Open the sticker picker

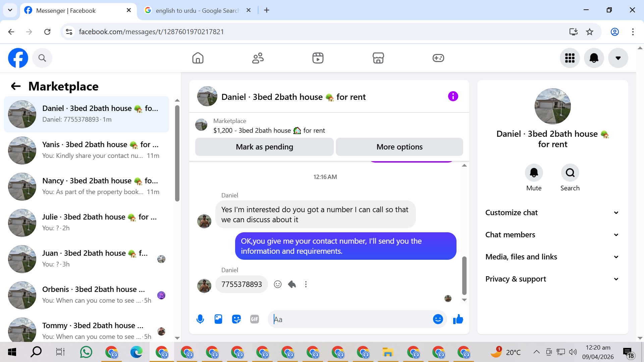[x=236, y=319]
